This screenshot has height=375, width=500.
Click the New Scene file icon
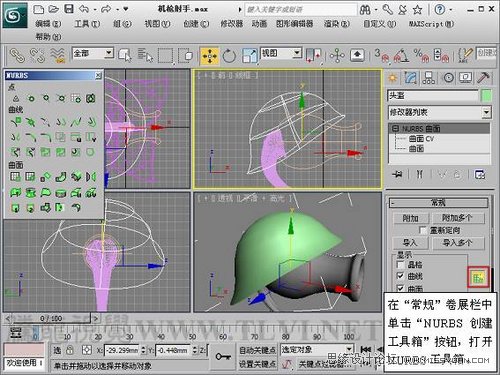click(x=38, y=9)
